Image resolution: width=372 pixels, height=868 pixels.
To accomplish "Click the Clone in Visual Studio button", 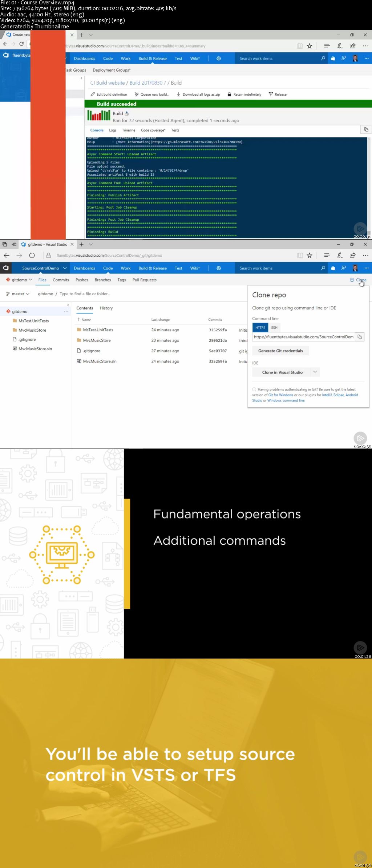I will 282,372.
